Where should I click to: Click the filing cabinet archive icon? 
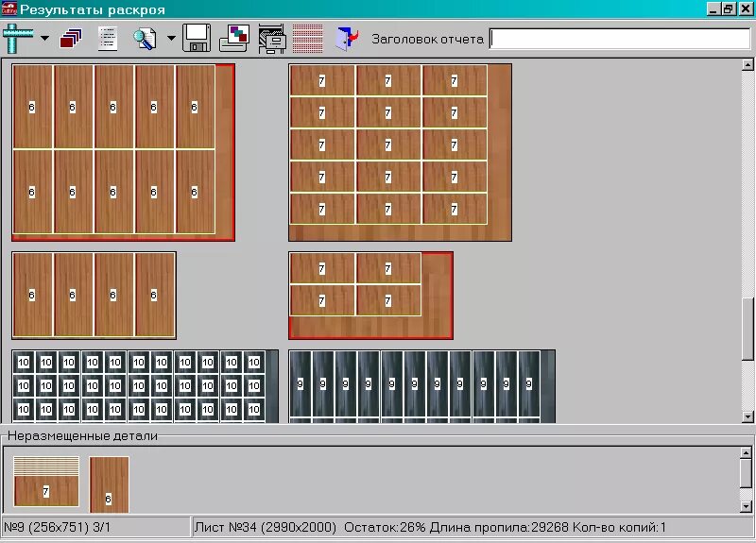[272, 39]
